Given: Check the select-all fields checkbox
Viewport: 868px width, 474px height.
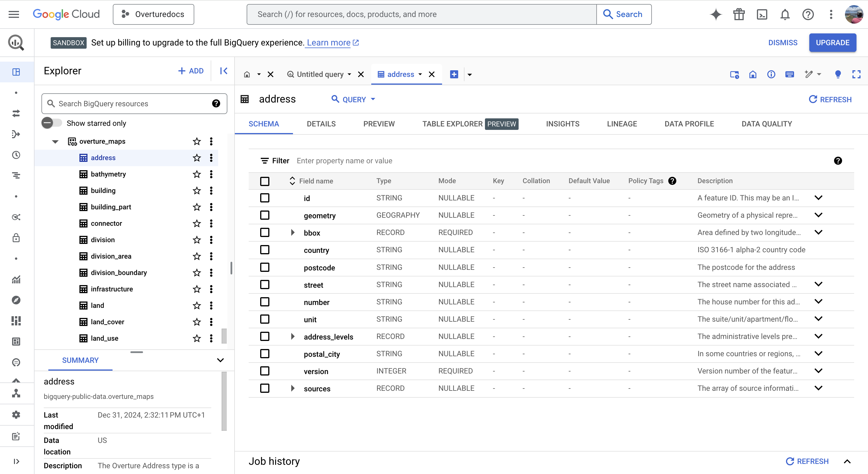Looking at the screenshot, I should (x=265, y=181).
